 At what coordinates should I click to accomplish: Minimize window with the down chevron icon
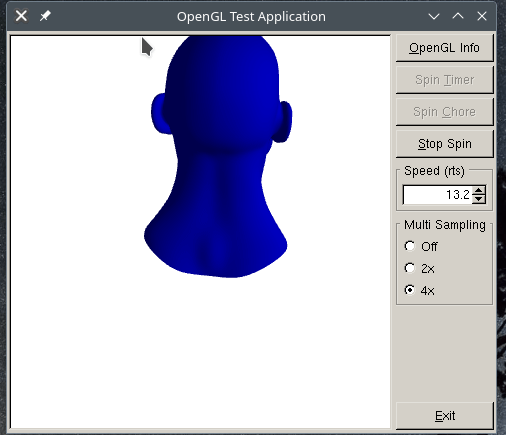434,16
